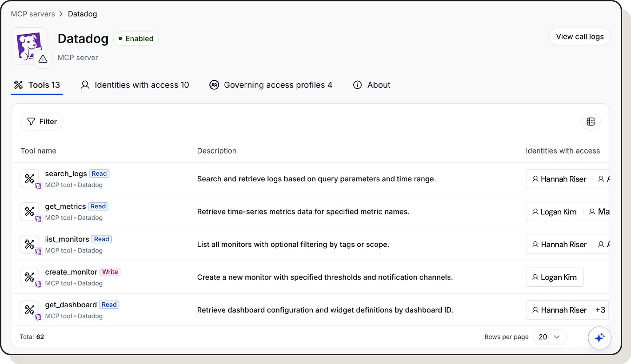Open the get_dashboard tool name
The height and width of the screenshot is (364, 631).
pos(71,305)
